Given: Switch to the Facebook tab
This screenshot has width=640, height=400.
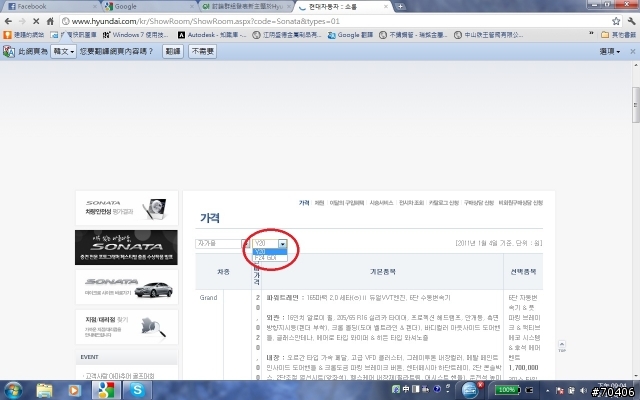Looking at the screenshot, I should (51, 7).
